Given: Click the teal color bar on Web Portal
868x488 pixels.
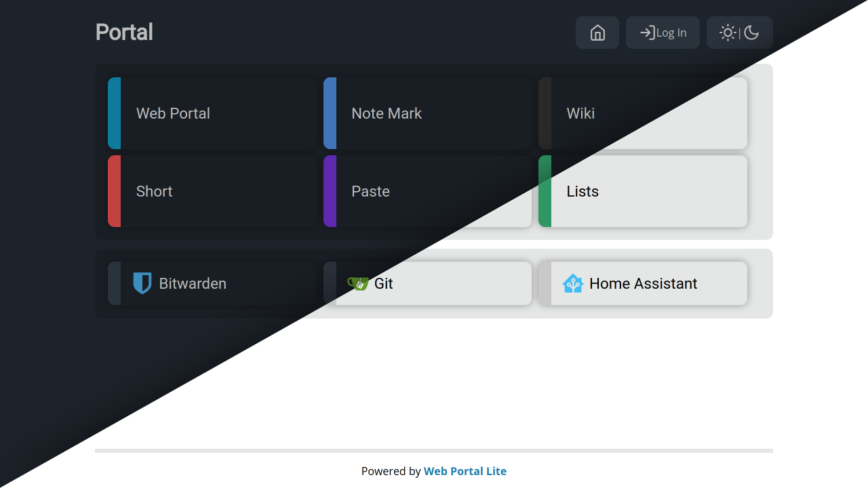Looking at the screenshot, I should click(x=115, y=113).
